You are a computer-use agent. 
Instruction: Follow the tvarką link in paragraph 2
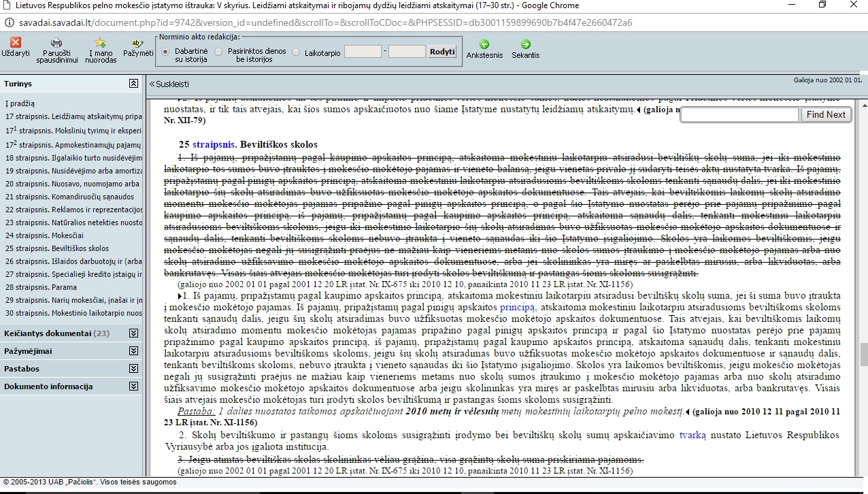coord(692,435)
